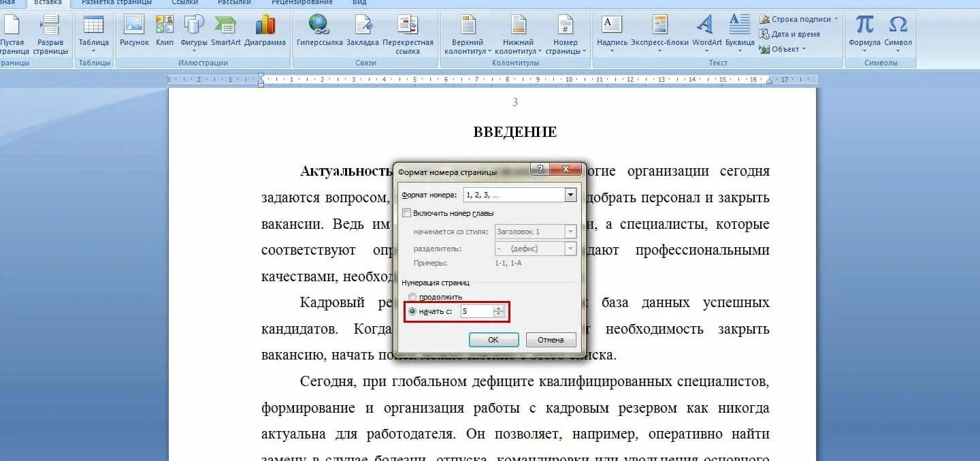Insert a Надпись text box
The image size is (980, 461).
[612, 34]
